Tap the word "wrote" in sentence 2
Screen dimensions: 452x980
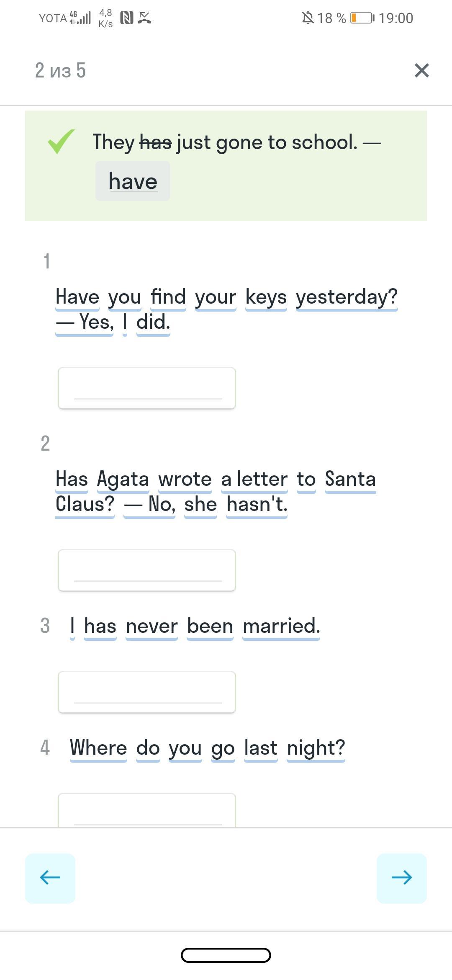pos(185,479)
